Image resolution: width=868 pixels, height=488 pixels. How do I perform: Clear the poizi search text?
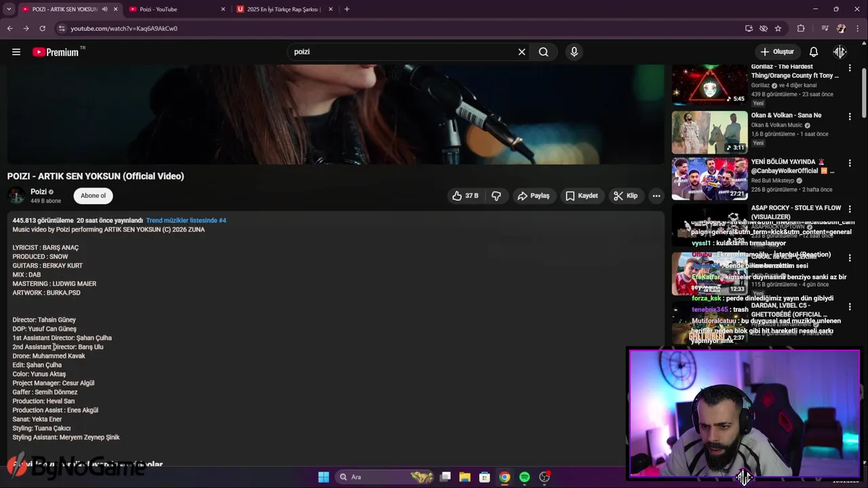[x=521, y=52]
